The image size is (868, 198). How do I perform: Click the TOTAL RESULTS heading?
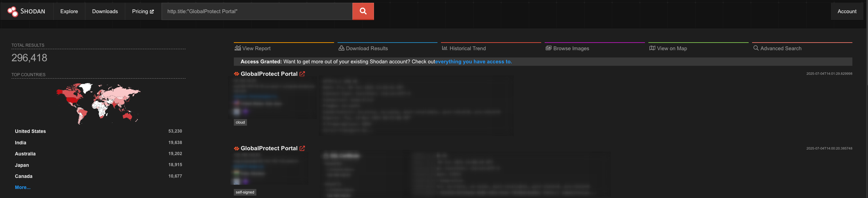pyautogui.click(x=28, y=45)
